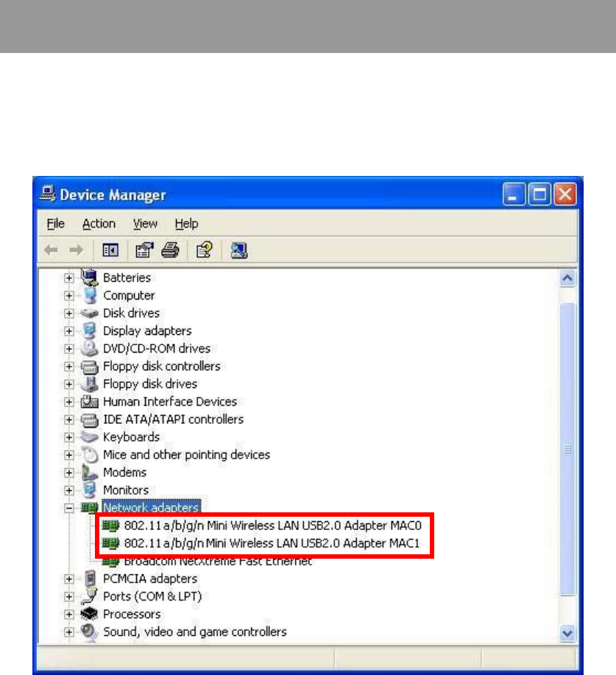Collapse the Network adapters node
The height and width of the screenshot is (675, 616).
(69, 508)
